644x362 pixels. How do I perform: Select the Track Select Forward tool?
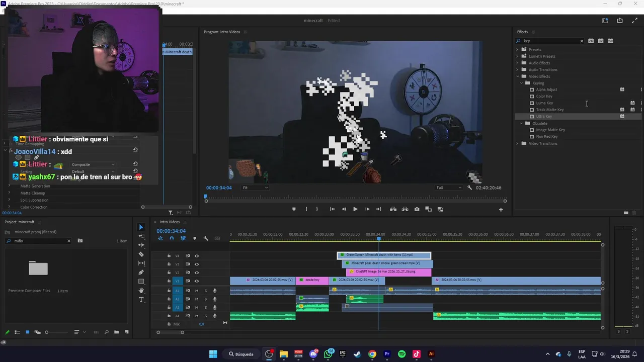coord(141,236)
